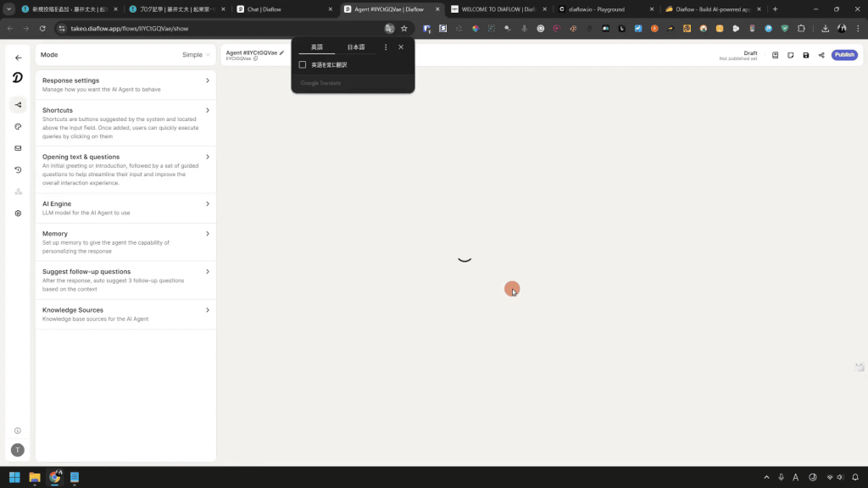Viewport: 868px width, 488px height.
Task: Switch to the Chat | Diaflow browser tab
Action: [285, 8]
